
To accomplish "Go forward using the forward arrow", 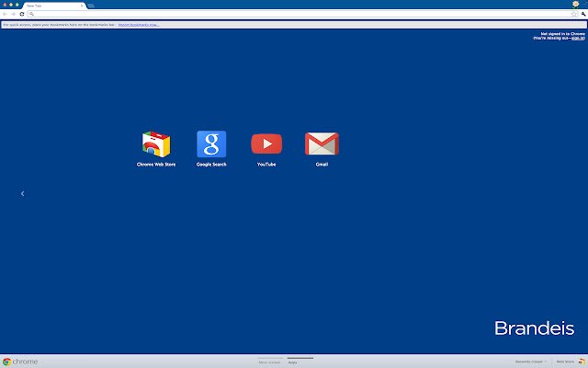I will (x=13, y=14).
